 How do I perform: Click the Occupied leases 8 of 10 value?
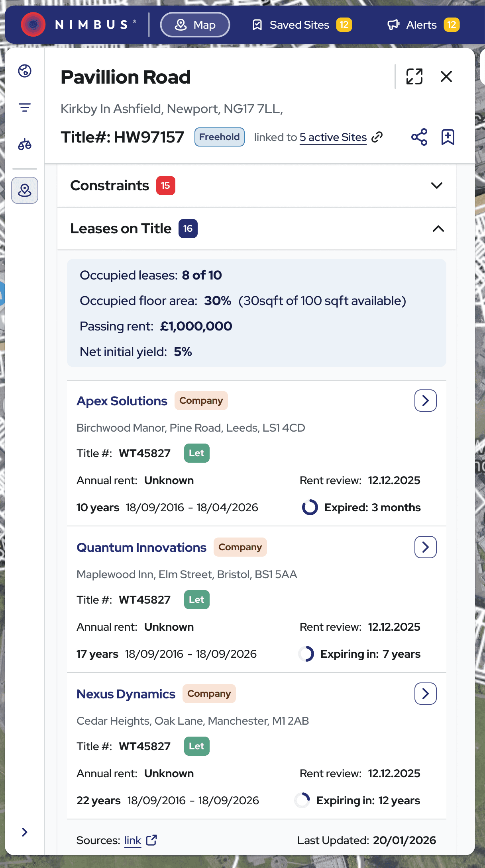[202, 275]
